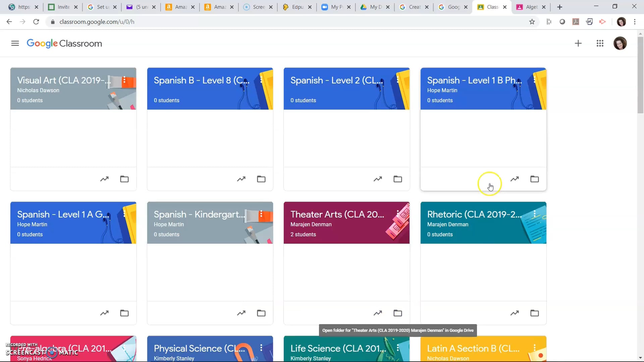This screenshot has width=644, height=362.
Task: Open three-dot options for Physical Science
Action: 261,348
